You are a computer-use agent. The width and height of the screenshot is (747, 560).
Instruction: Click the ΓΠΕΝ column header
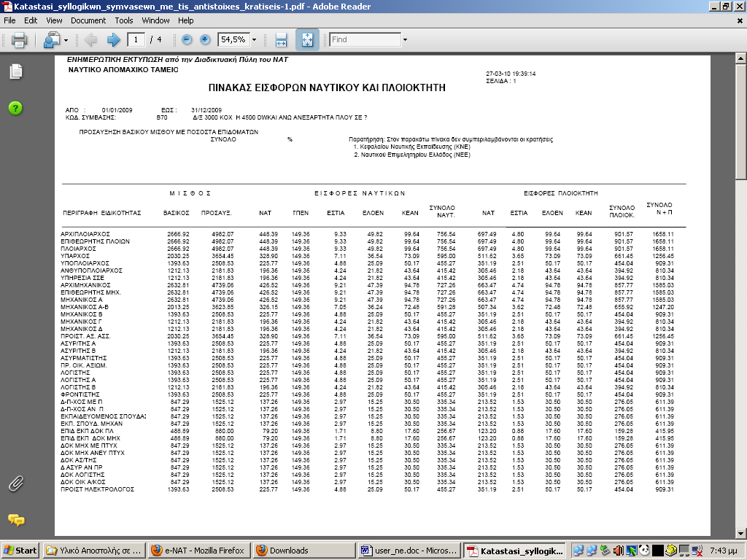[301, 213]
